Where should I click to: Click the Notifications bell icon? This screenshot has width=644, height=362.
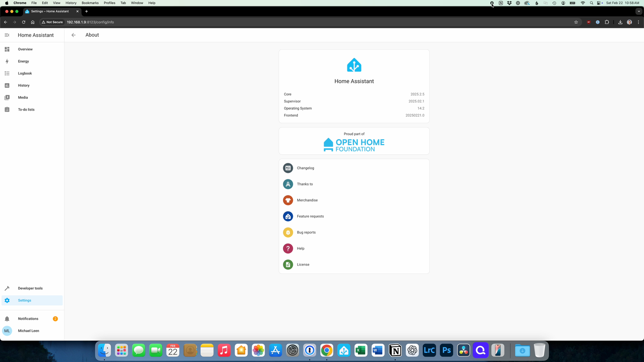tap(7, 319)
